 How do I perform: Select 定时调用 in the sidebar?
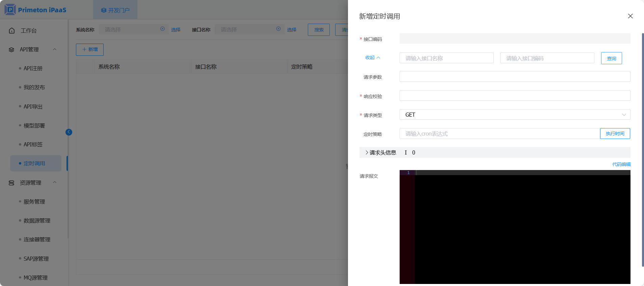click(x=34, y=164)
